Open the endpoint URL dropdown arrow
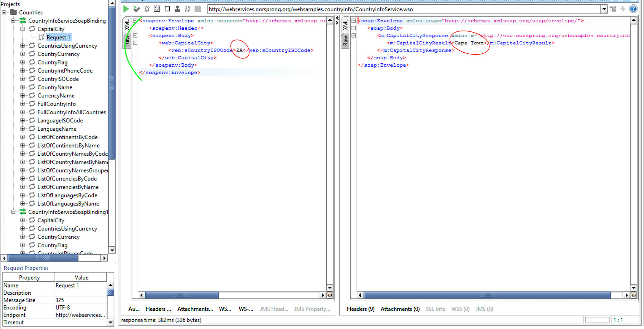The height and width of the screenshot is (329, 644). 604,9
